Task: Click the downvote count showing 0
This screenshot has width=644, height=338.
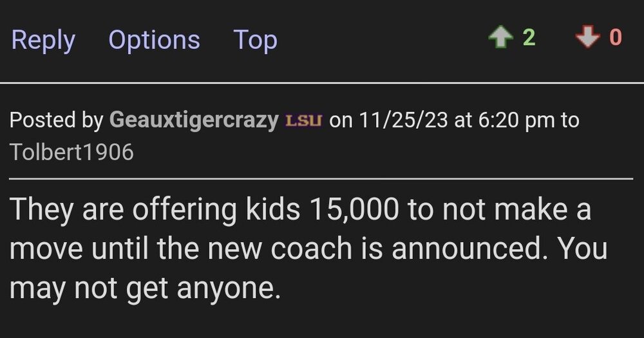Action: coord(615,38)
